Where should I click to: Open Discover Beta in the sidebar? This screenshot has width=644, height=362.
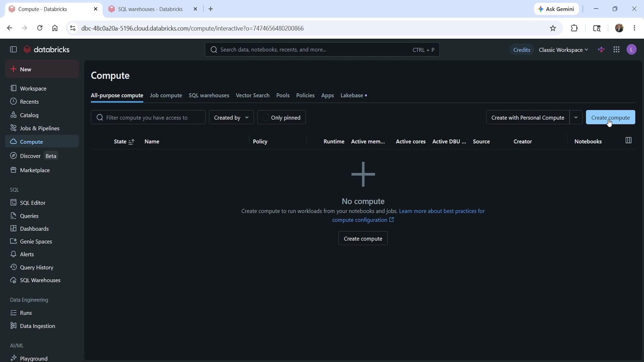click(42, 156)
